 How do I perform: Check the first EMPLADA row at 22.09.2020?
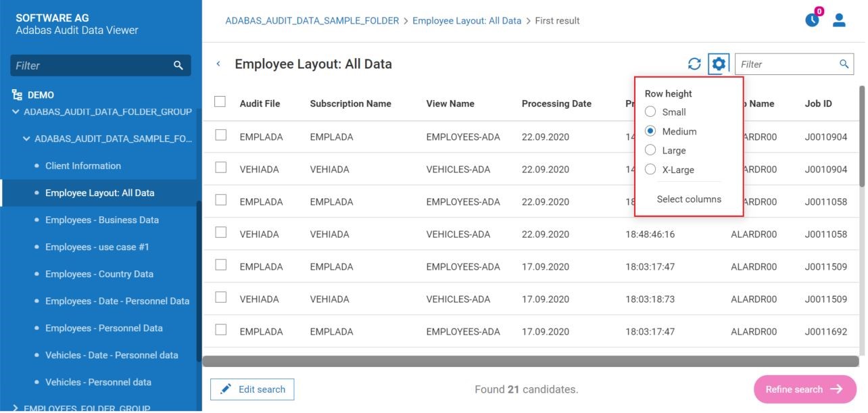[220, 135]
